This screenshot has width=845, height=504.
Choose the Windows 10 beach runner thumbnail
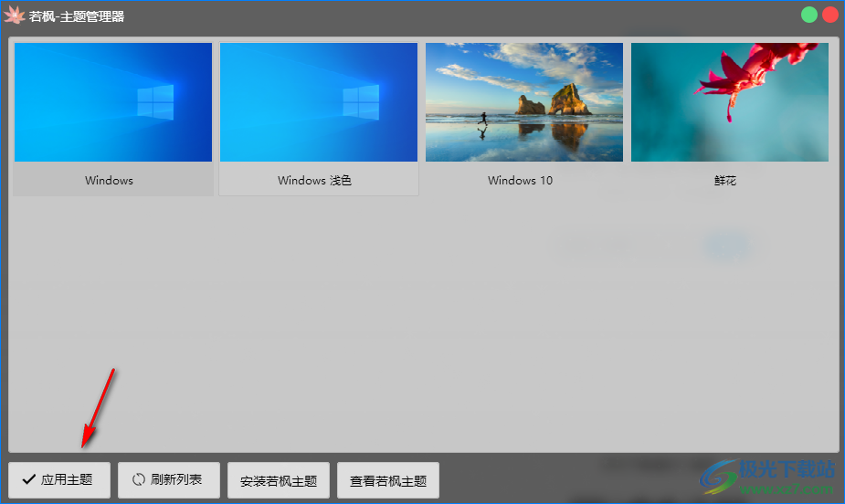click(524, 102)
